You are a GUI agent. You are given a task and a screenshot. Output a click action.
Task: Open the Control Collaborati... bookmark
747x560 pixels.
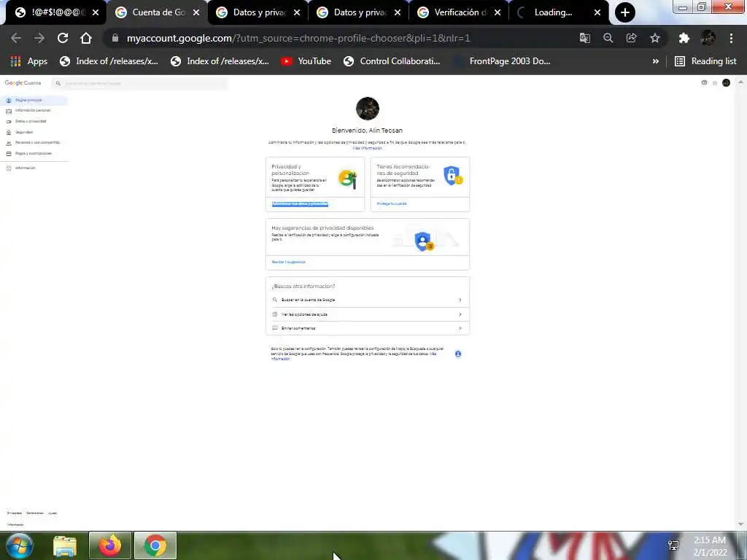tap(392, 61)
